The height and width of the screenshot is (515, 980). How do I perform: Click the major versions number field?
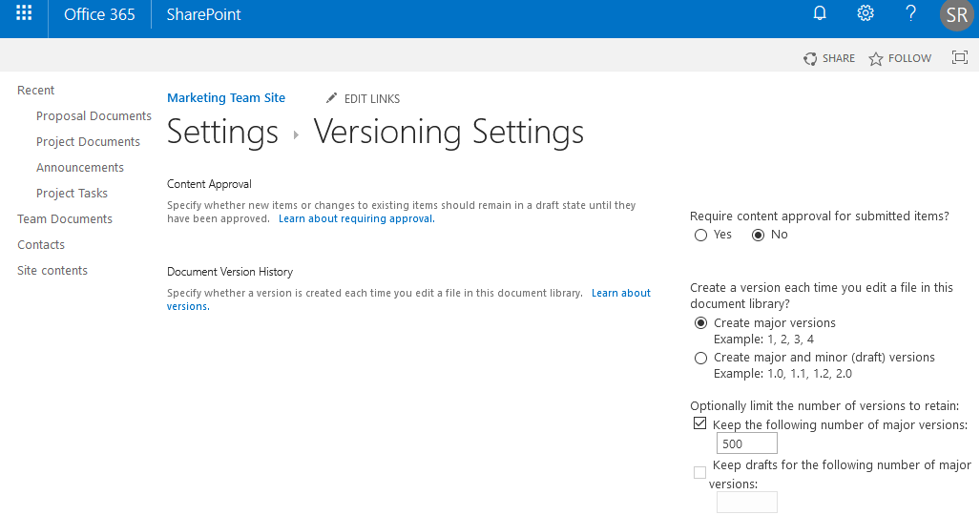(746, 443)
